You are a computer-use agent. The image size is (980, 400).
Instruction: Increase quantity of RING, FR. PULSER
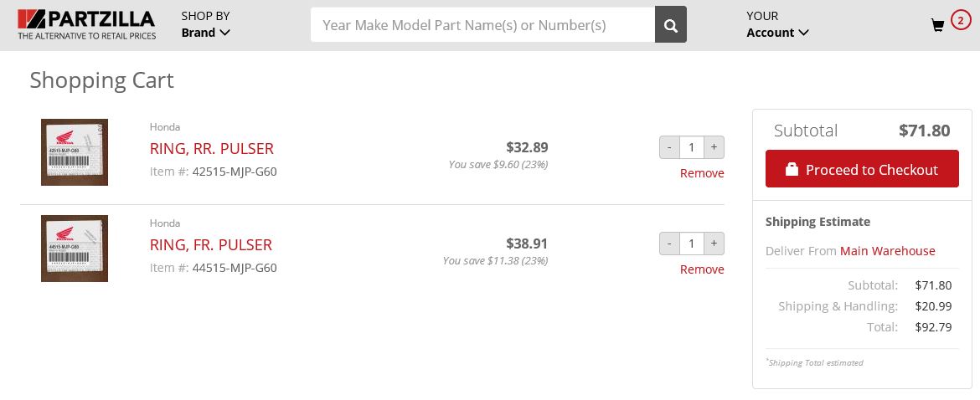714,244
